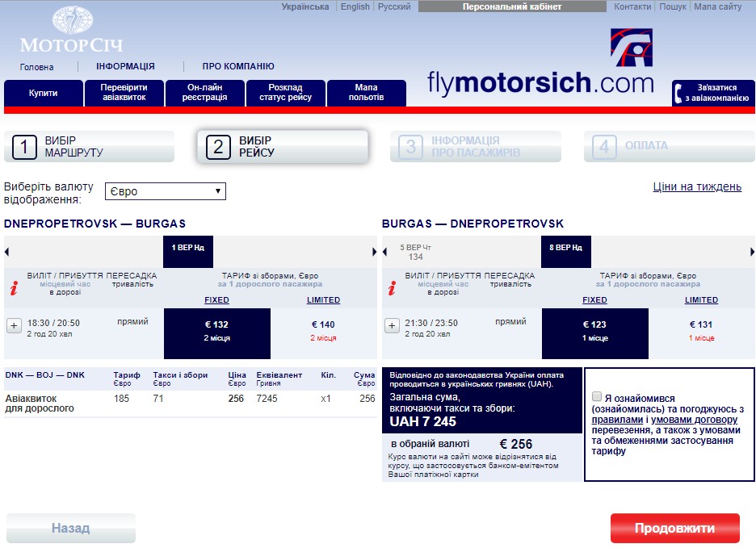Click the phone icon for contacting airline
756x548 pixels.
coord(678,93)
